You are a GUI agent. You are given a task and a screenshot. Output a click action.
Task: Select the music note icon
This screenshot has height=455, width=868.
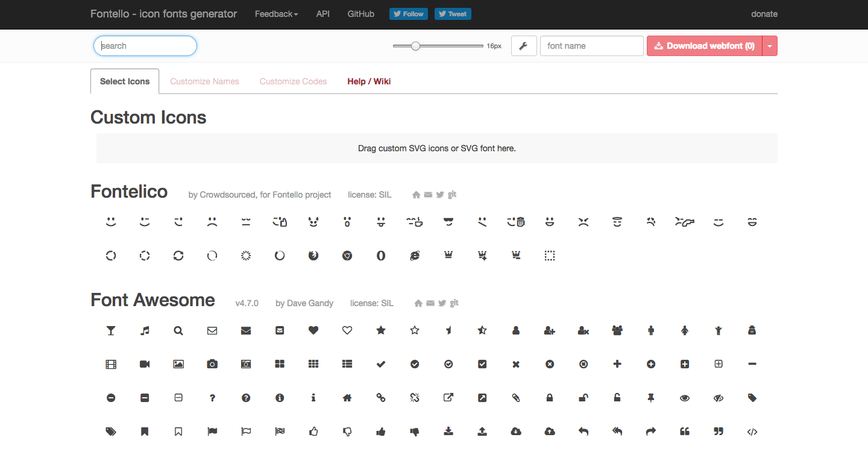pyautogui.click(x=145, y=330)
